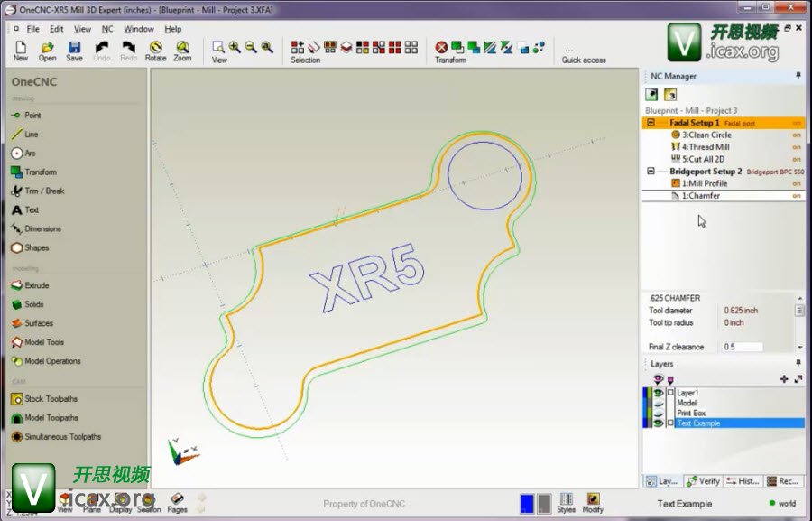Screen dimensions: 812x521
Task: Open Simultaneous Toolpaths
Action: [56, 436]
